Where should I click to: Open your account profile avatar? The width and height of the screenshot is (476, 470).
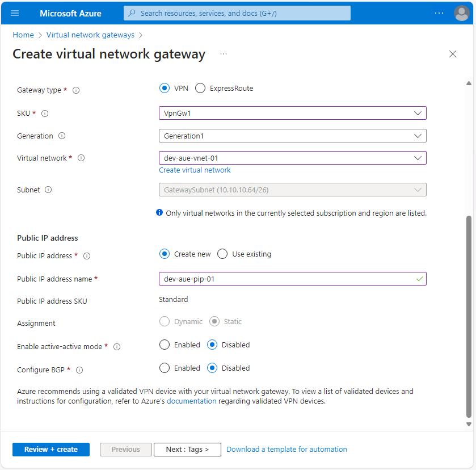click(x=461, y=12)
